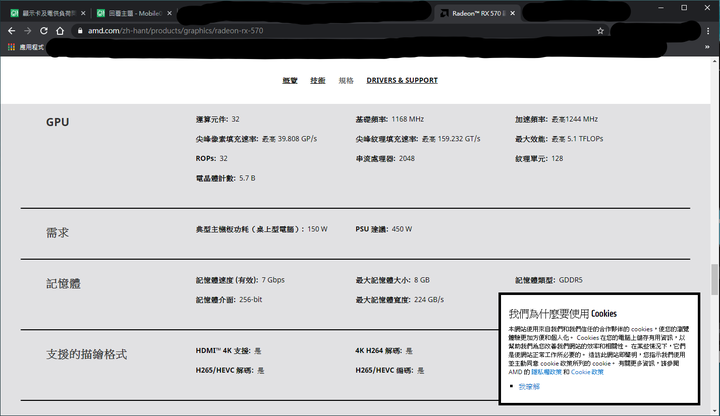Viewport: 720px width, 416px height.
Task: Open the browser home page
Action: click(60, 31)
